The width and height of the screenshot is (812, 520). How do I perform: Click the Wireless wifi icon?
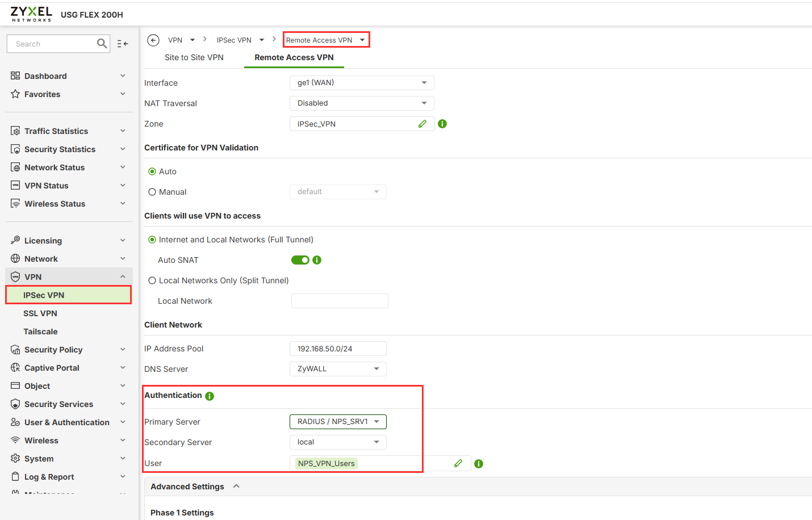pyautogui.click(x=15, y=441)
